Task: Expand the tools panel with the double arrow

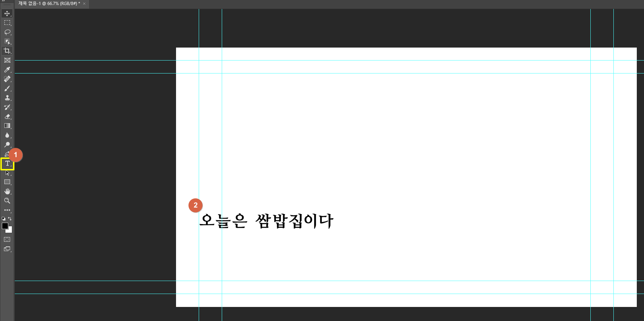Action: click(3, 1)
